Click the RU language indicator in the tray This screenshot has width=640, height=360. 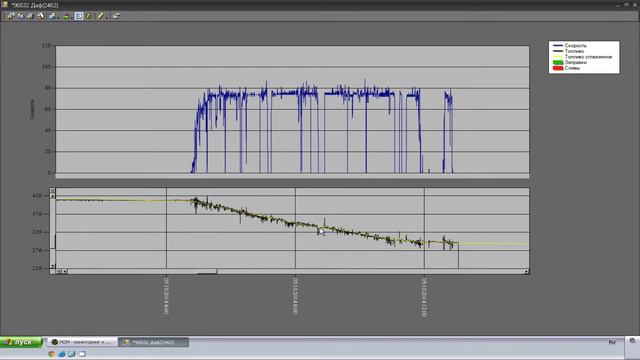(x=612, y=342)
